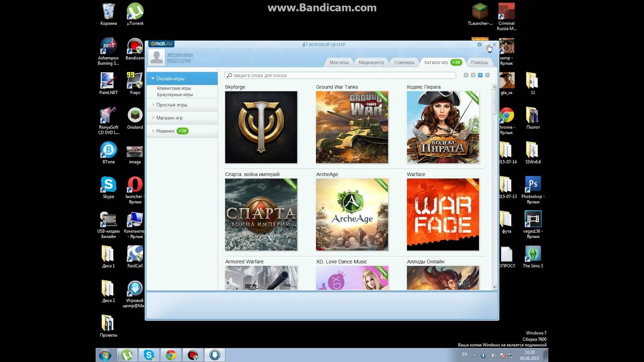The width and height of the screenshot is (644, 362).
Task: Open the Каталог игр tab
Action: pyautogui.click(x=443, y=62)
